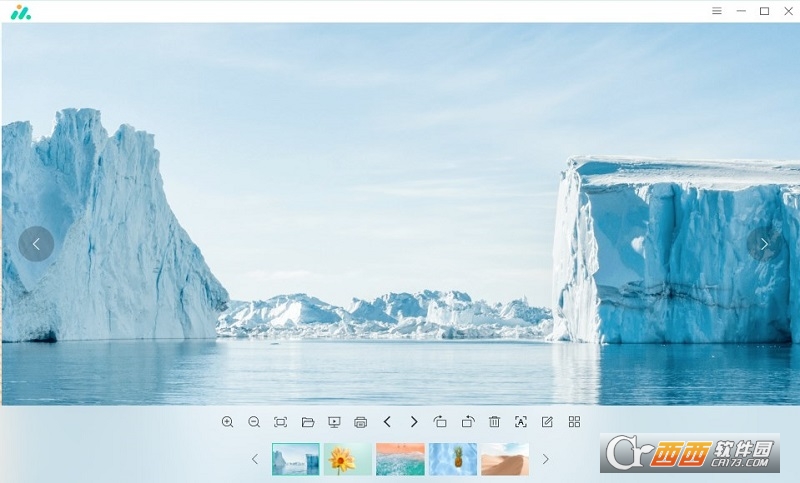Select the iceberg thumbnail
Viewport: 800px width, 483px height.
point(296,459)
